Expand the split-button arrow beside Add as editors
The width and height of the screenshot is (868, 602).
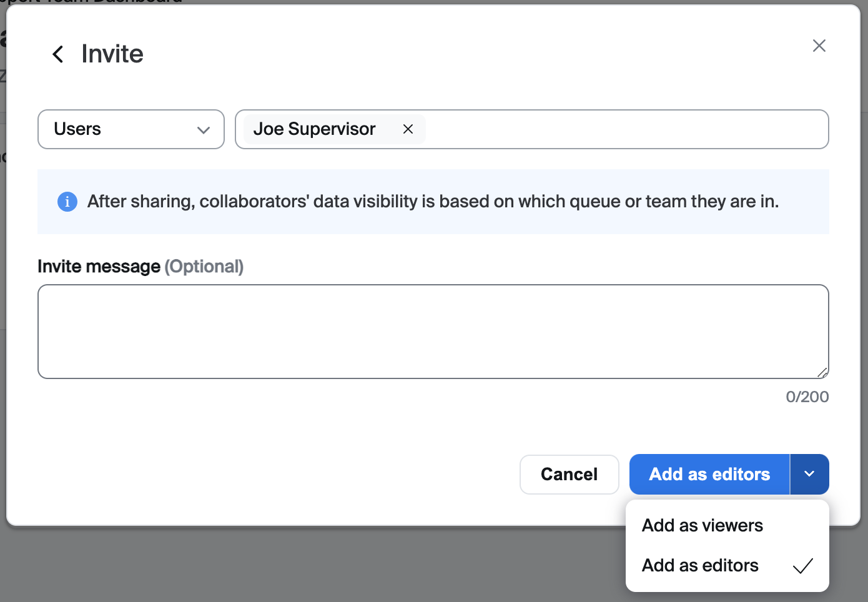tap(809, 474)
